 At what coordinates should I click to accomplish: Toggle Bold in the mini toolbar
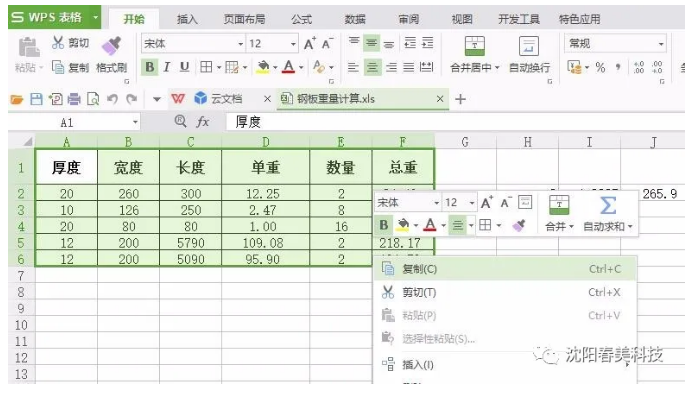(384, 225)
